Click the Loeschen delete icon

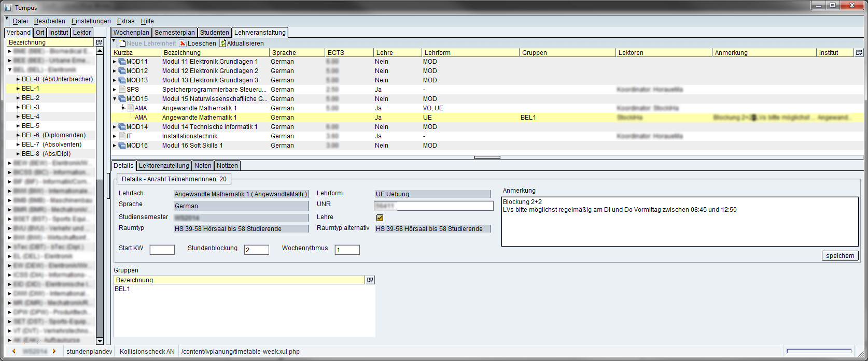(x=183, y=44)
